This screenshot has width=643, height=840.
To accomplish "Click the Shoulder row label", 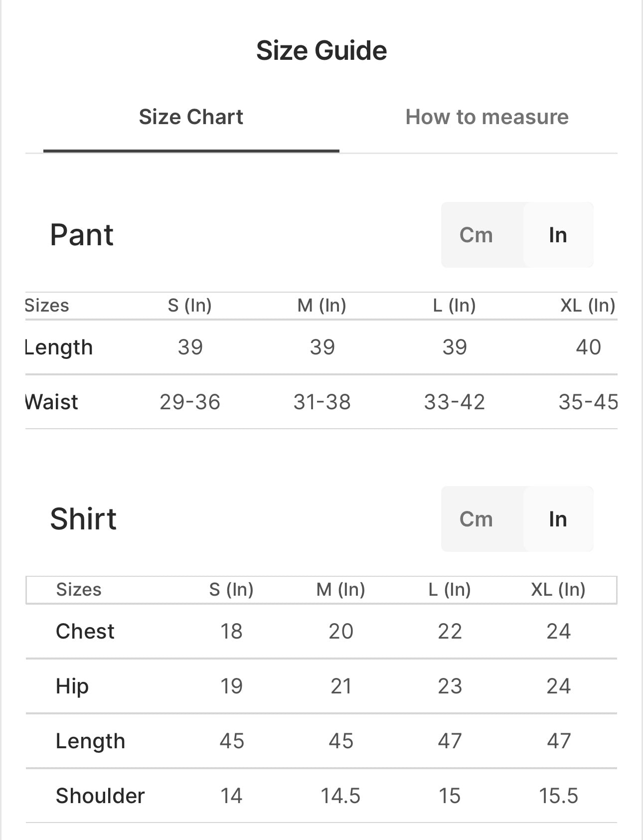I will (100, 796).
